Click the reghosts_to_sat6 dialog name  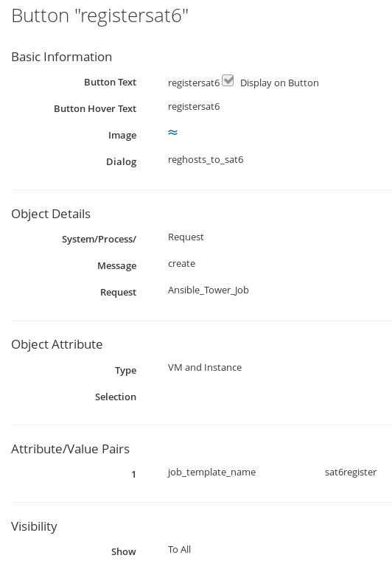(x=206, y=160)
